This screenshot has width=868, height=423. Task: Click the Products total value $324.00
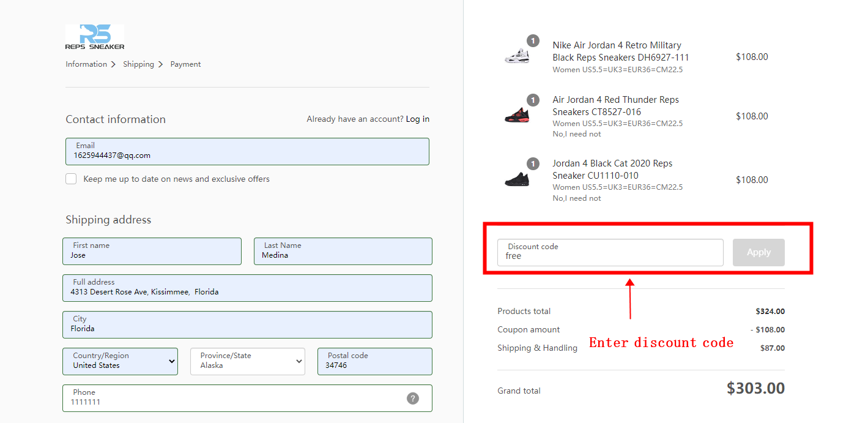click(x=770, y=312)
